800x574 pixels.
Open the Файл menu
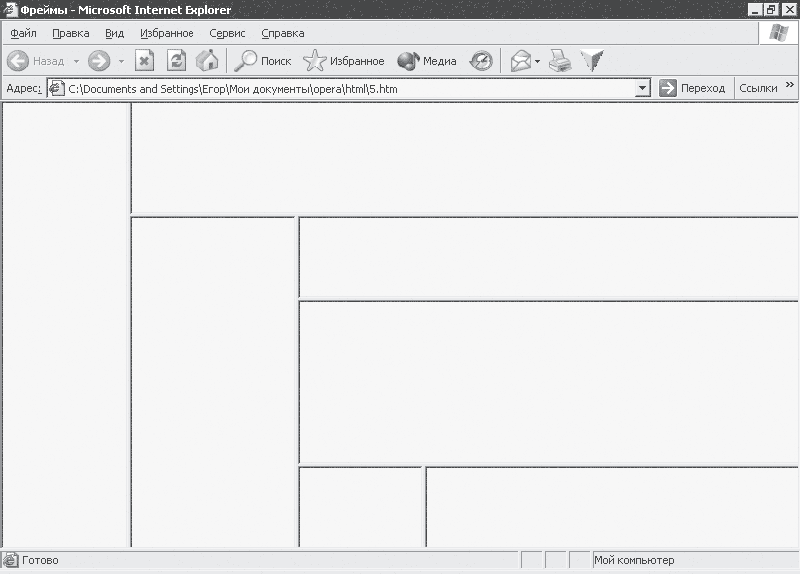pos(23,33)
